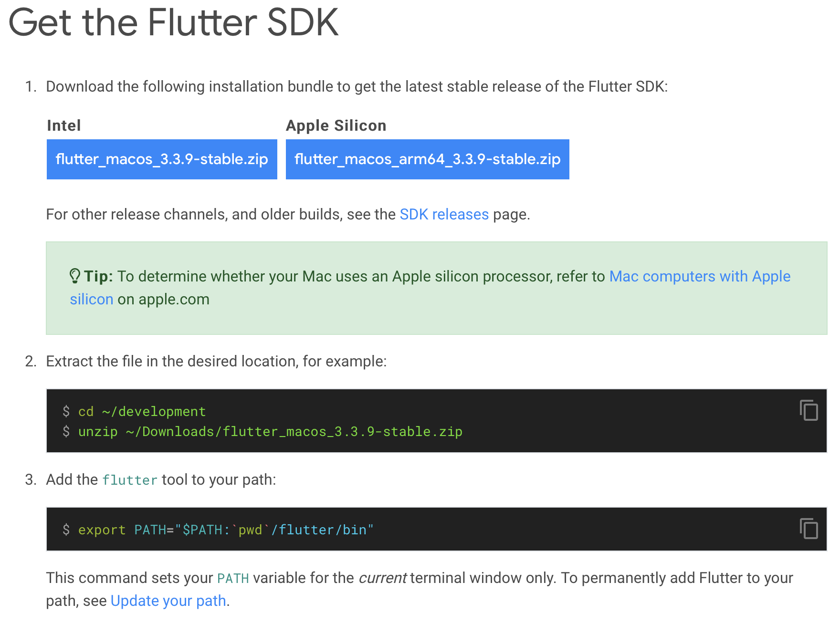Download flutter_macos_arm64_3.3.9-stable.zip for Apple Silicon
840x624 pixels.
(x=427, y=159)
